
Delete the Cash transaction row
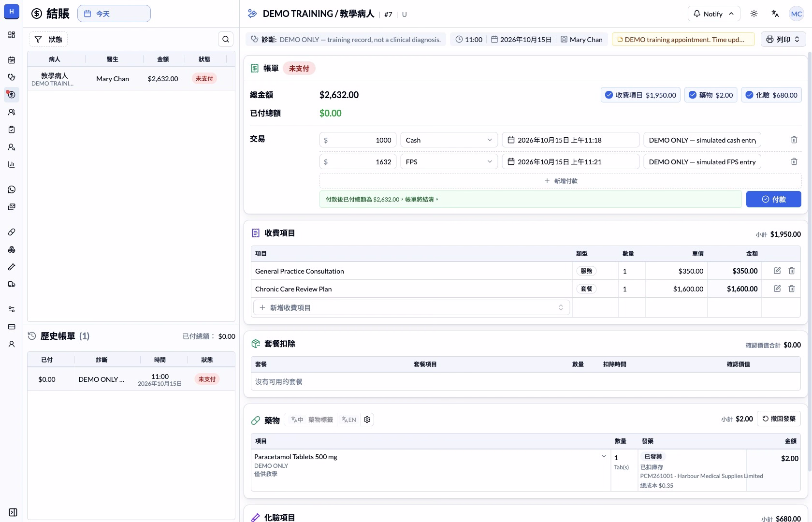coord(794,140)
